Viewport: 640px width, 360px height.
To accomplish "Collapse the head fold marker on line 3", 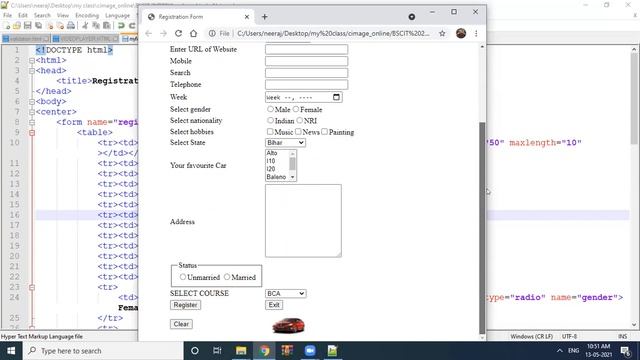I will [x=32, y=71].
